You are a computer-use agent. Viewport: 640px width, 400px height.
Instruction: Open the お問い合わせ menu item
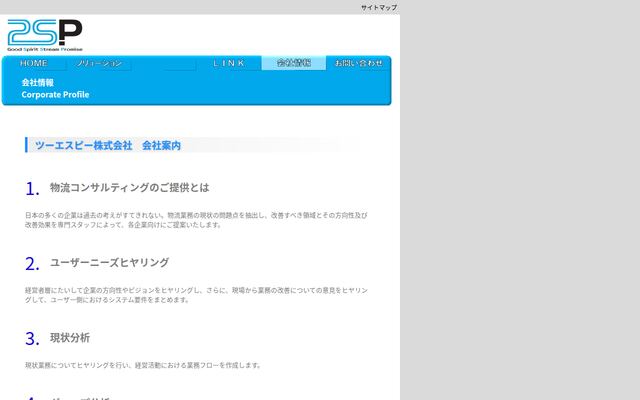click(358, 63)
